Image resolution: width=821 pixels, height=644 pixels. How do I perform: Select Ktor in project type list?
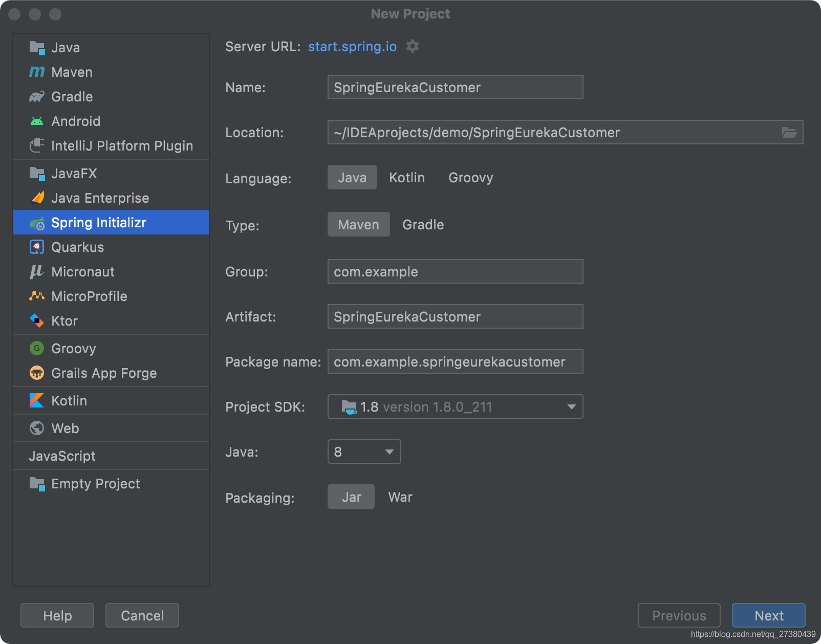(111, 321)
